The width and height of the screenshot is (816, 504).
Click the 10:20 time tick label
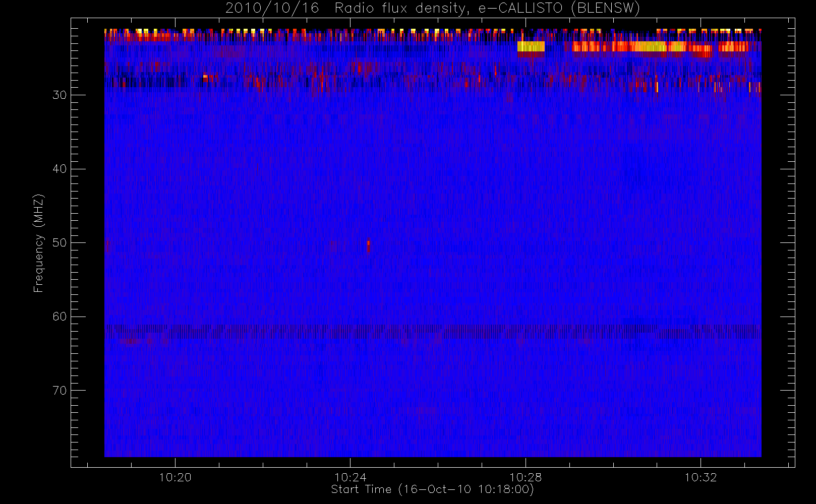click(x=175, y=477)
